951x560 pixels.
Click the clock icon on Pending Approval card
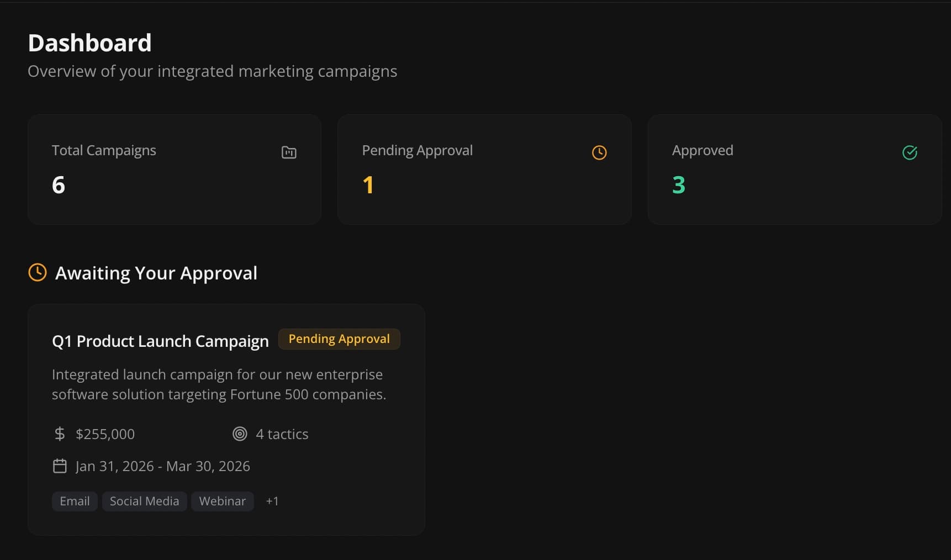click(599, 152)
